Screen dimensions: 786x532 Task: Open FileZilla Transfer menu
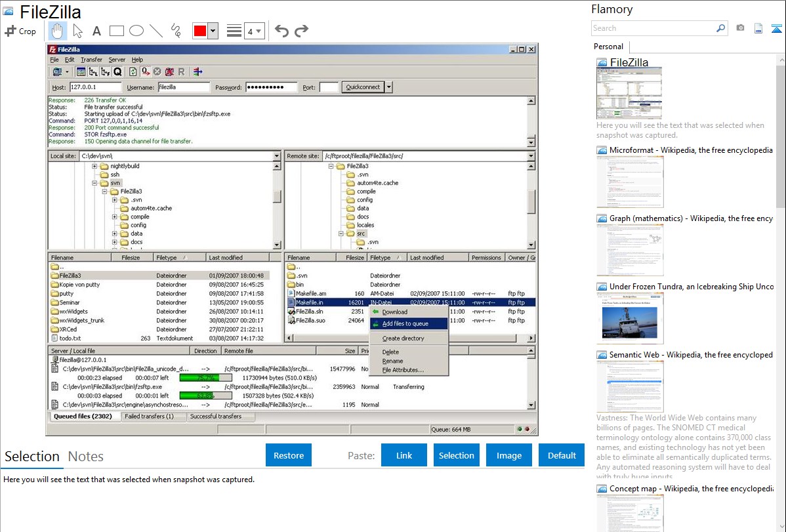click(91, 60)
